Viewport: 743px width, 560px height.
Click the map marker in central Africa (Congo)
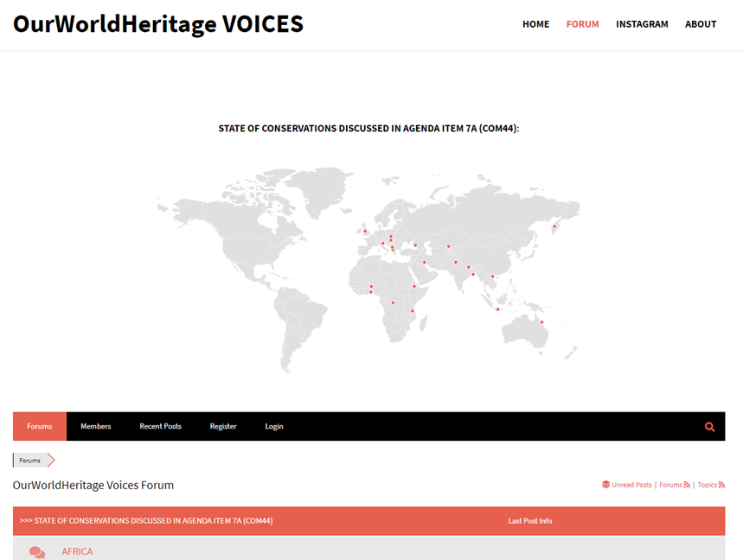pyautogui.click(x=393, y=303)
